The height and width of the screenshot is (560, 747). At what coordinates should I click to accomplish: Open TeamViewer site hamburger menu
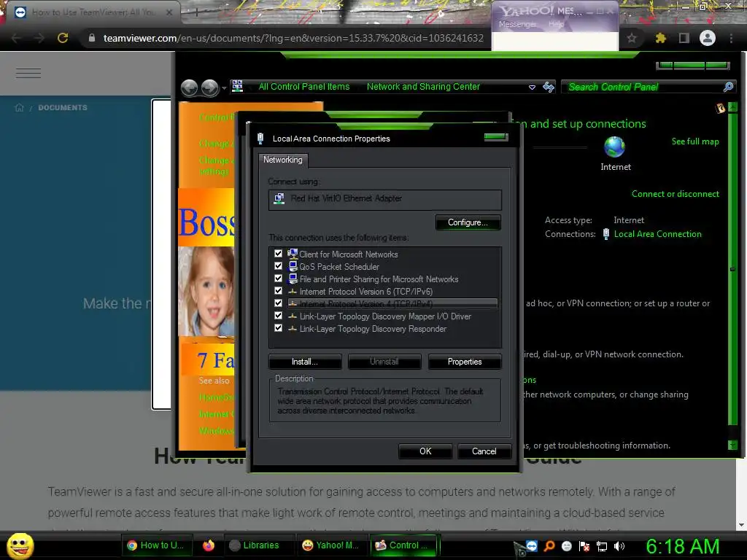click(x=28, y=73)
